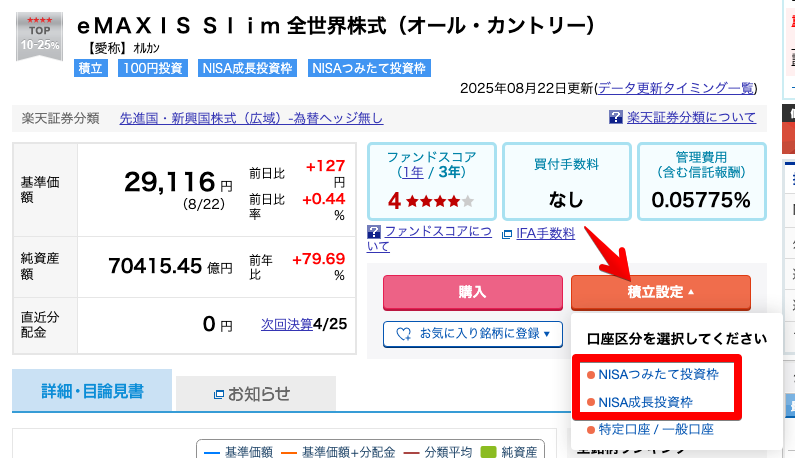Click the fund title eMAXIS Slim 全世界株式
Image resolution: width=795 pixels, height=458 pixels.
(x=336, y=25)
